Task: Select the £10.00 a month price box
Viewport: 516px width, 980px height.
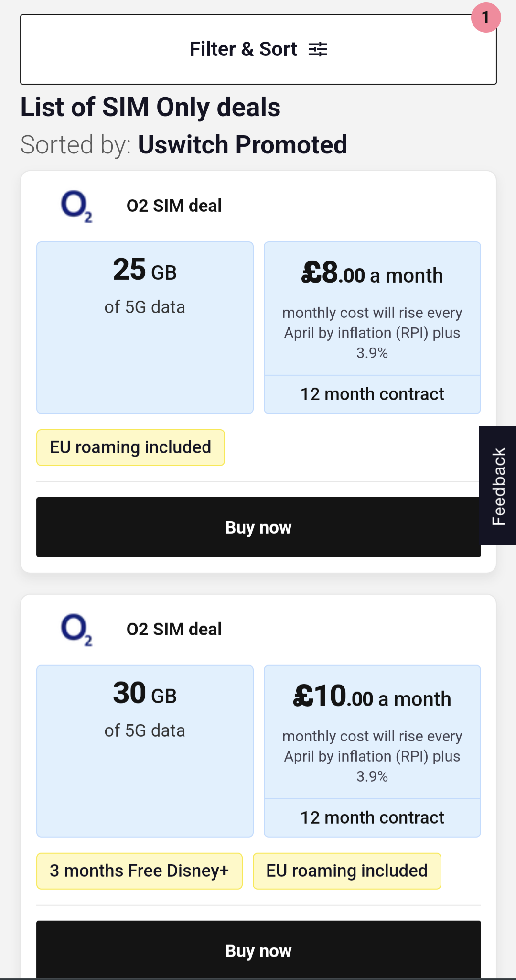Action: pos(372,732)
